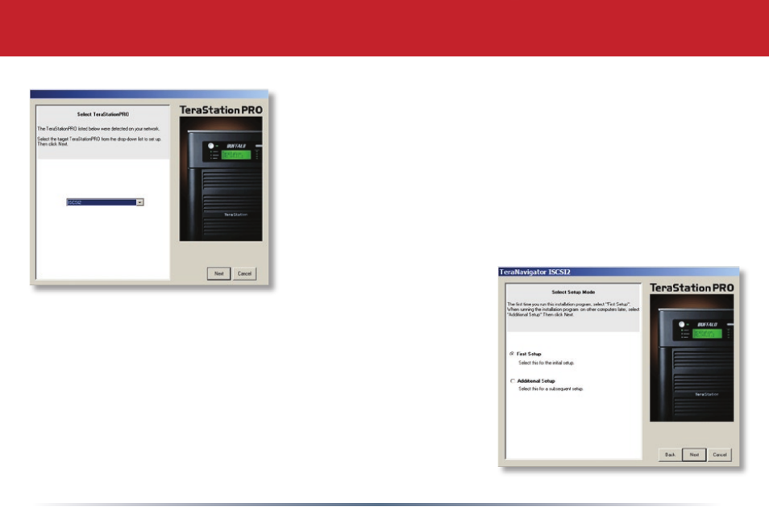Viewport: 769px width, 532px height.
Task: Click the TeraNavigator ISCSI2 title bar
Action: (x=619, y=272)
